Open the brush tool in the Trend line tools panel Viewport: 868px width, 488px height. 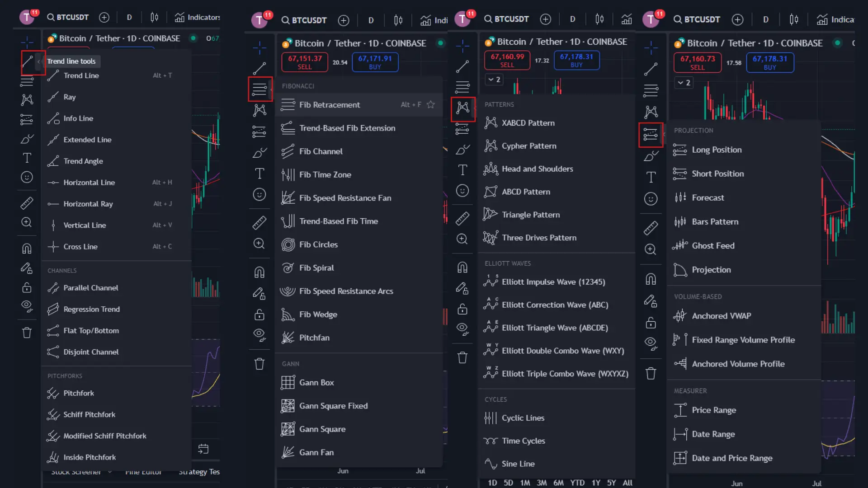27,139
